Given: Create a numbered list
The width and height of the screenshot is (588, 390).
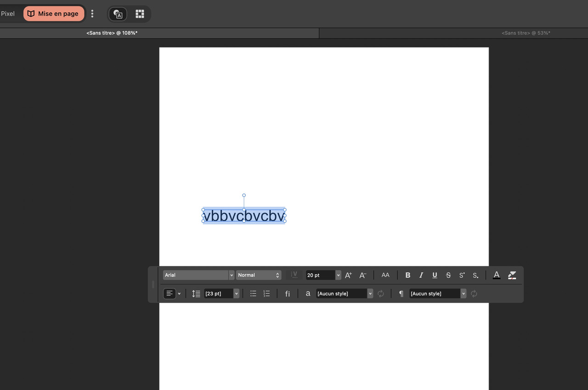Looking at the screenshot, I should pos(266,293).
